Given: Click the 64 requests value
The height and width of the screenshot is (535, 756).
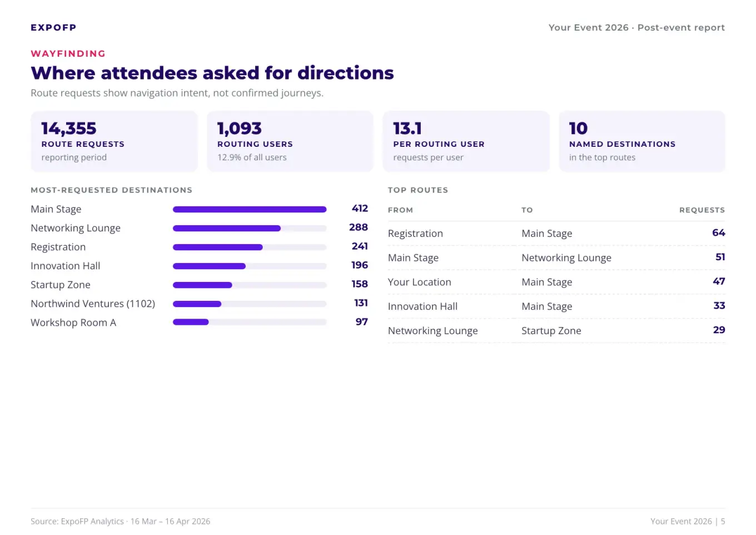Looking at the screenshot, I should (719, 233).
